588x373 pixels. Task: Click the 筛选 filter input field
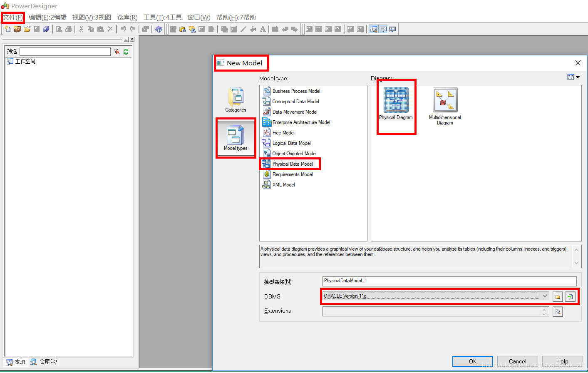coord(65,52)
